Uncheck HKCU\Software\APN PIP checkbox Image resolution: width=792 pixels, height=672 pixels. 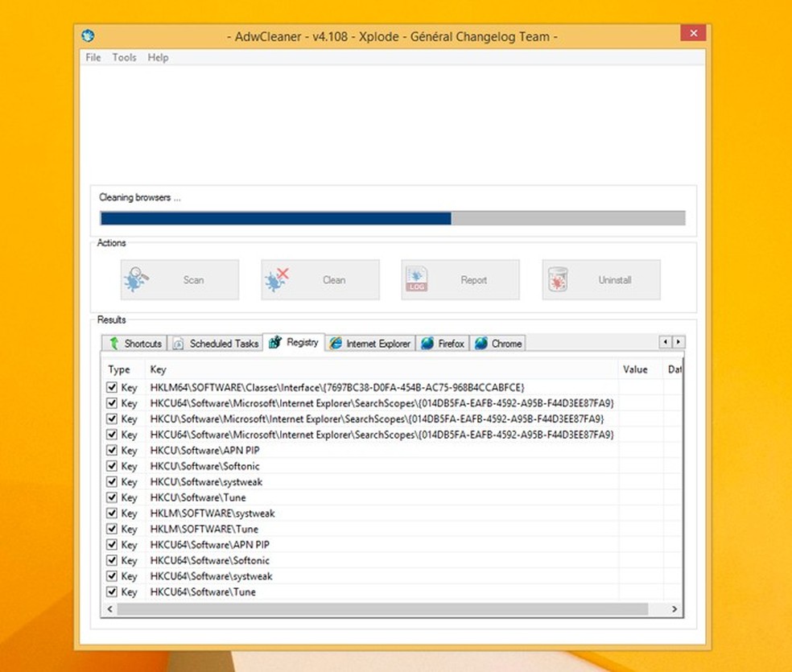[x=112, y=450]
